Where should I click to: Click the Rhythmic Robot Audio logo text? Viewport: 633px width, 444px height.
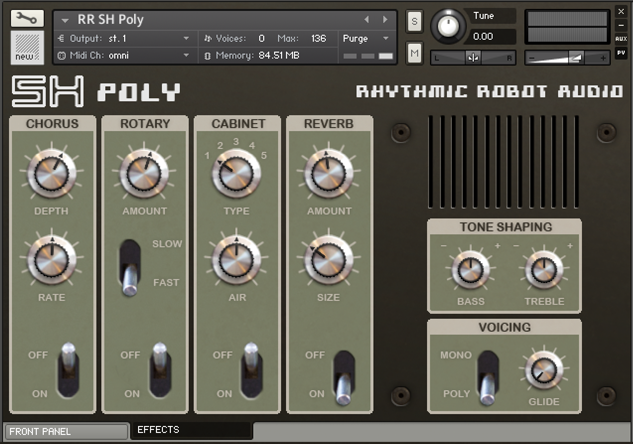490,91
